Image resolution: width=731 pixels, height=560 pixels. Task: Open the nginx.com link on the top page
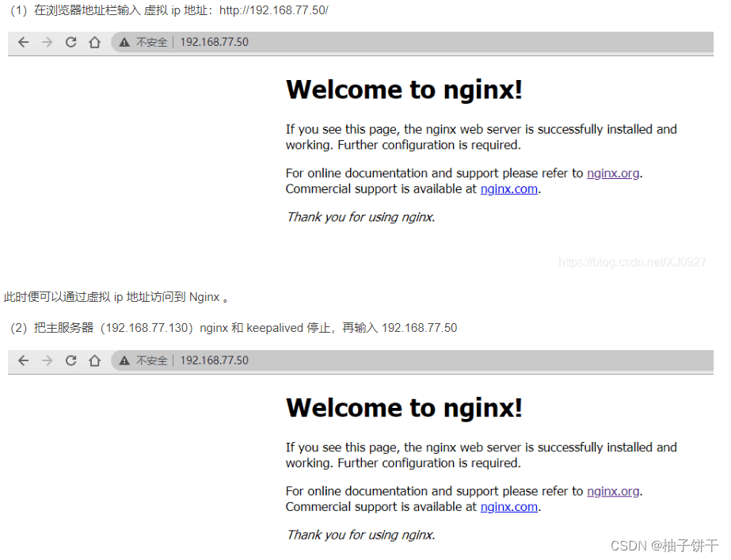tap(508, 189)
